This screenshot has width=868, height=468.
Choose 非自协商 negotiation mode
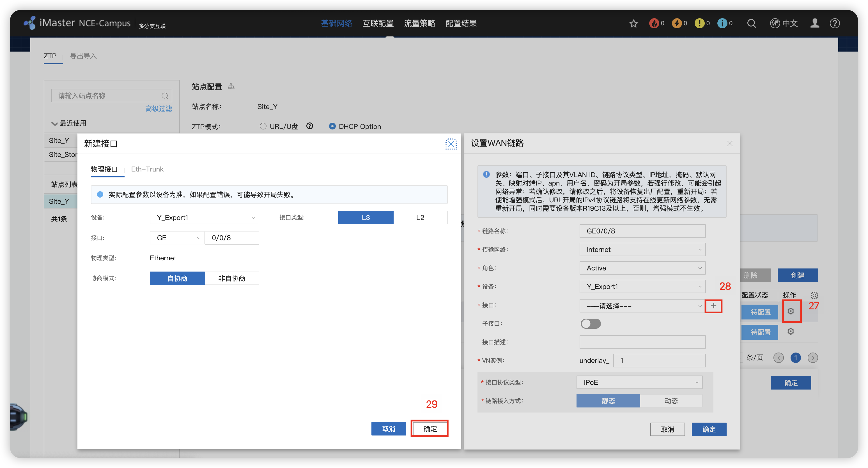click(x=232, y=279)
